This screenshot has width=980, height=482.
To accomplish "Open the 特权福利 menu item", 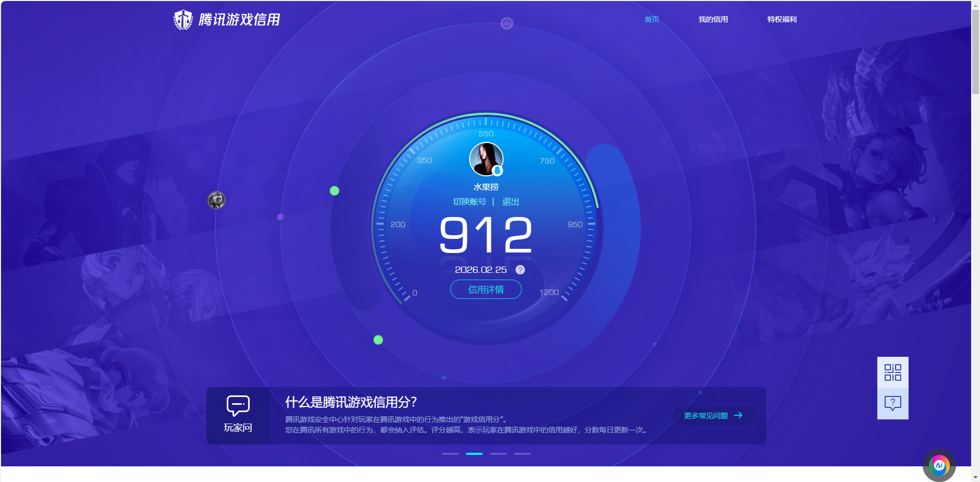I will 781,19.
